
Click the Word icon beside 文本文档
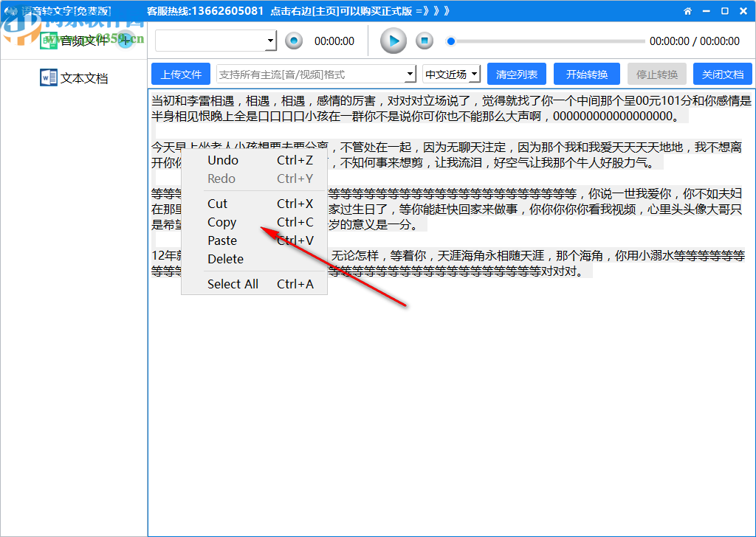[49, 78]
